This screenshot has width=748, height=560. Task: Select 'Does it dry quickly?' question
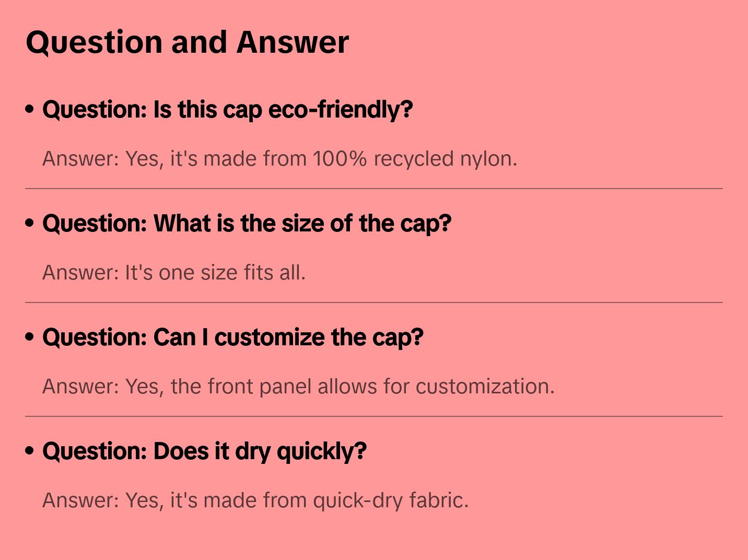pos(204,451)
